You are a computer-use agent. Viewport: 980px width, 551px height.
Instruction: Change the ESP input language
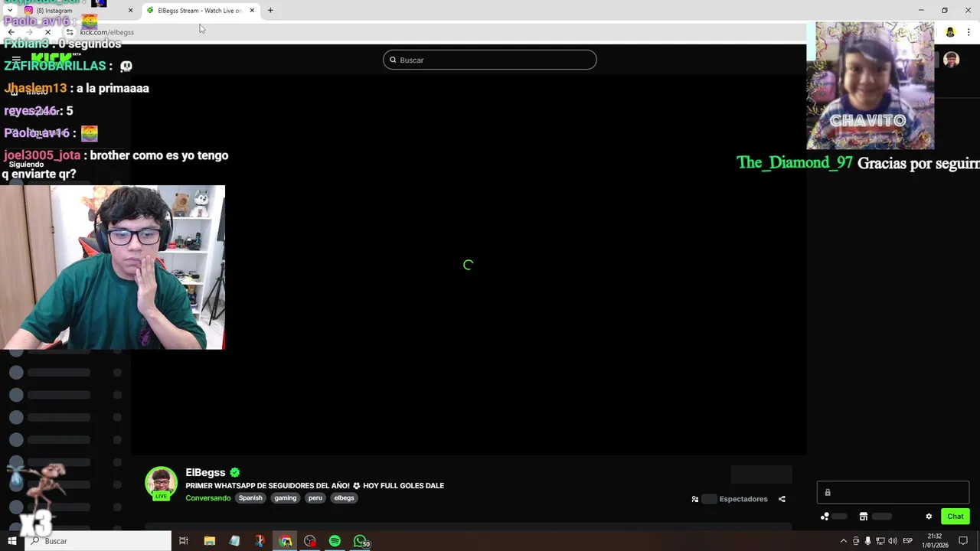pyautogui.click(x=908, y=541)
